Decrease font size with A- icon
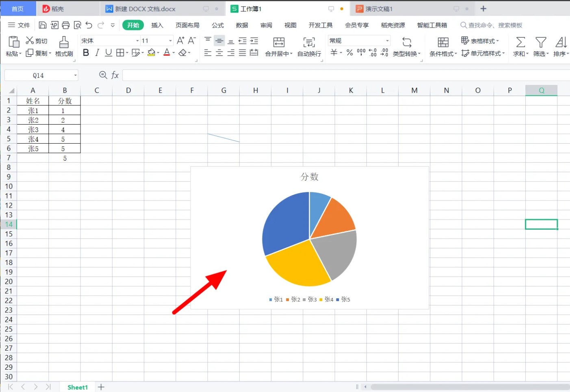This screenshot has height=392, width=570. click(192, 41)
